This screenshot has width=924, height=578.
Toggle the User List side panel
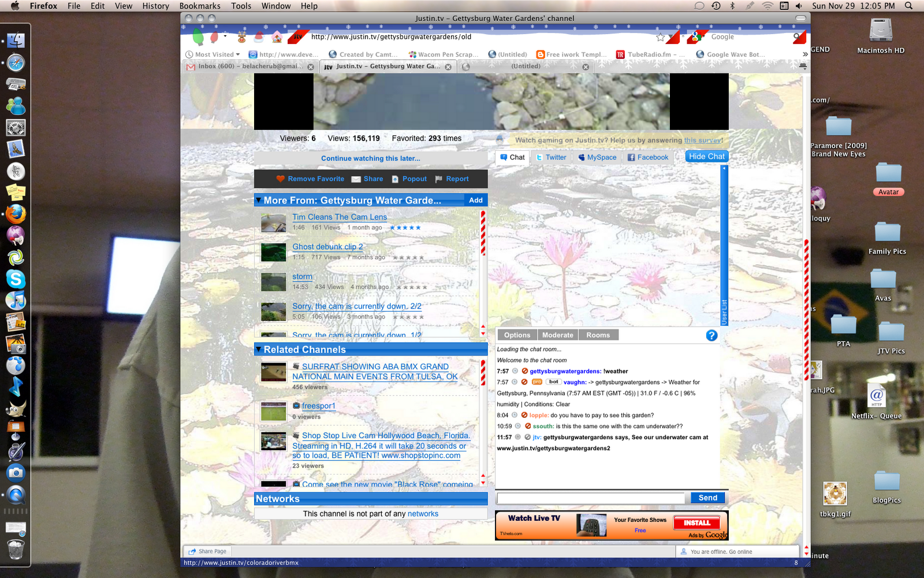[724, 246]
